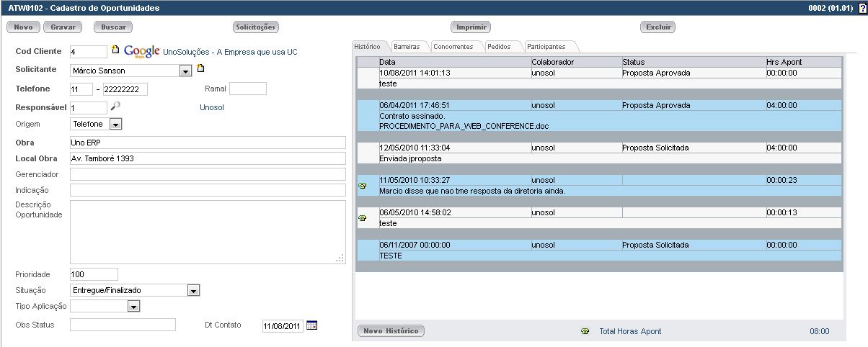This screenshot has height=347, width=868.
Task: Open the calendar picker next to Dt Contato
Action: [311, 325]
